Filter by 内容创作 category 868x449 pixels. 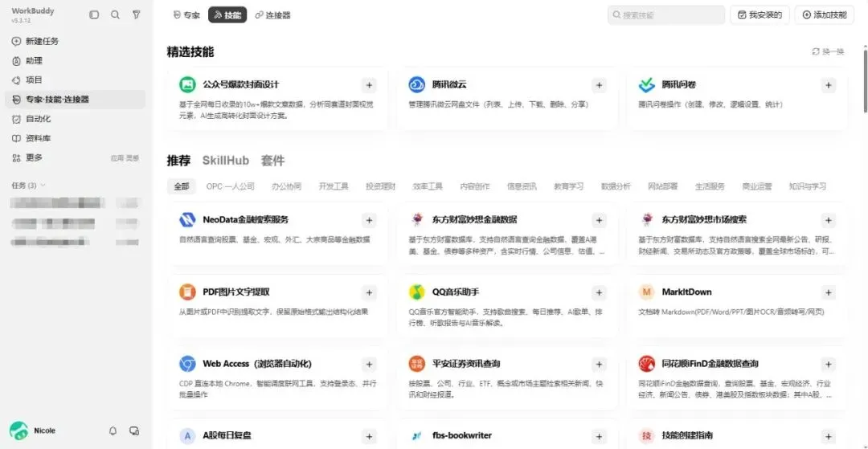point(475,186)
